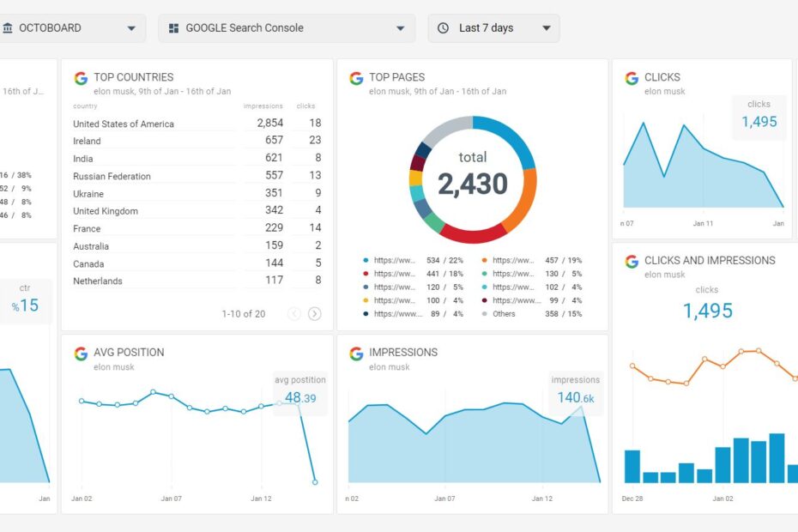Viewport: 798px width, 532px height.
Task: Go to previous page of TOP COUNTRIES table
Action: tap(294, 313)
